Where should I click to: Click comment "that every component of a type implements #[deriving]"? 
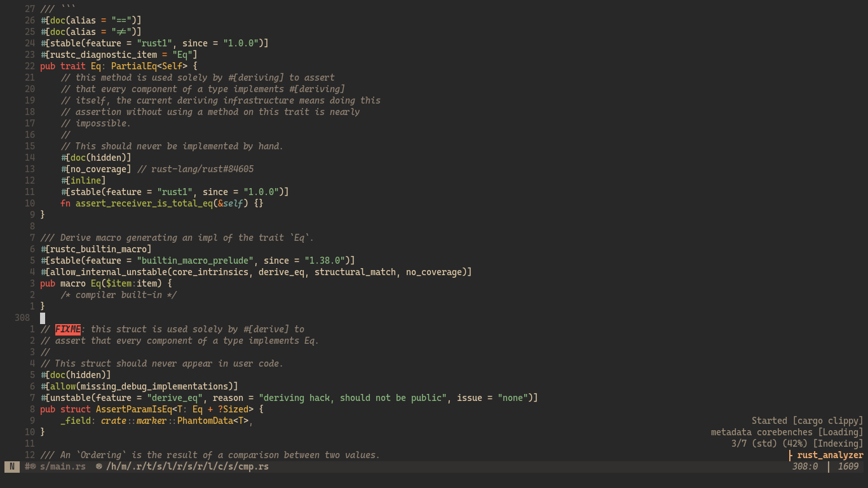click(x=203, y=89)
